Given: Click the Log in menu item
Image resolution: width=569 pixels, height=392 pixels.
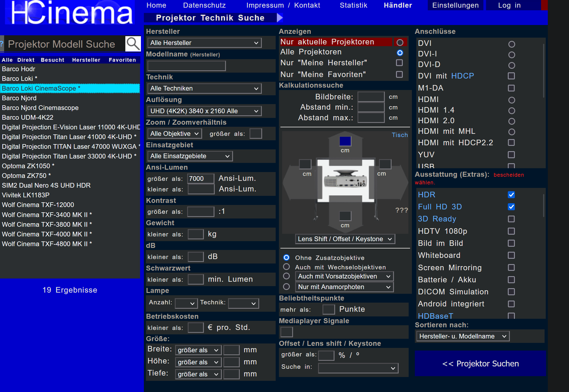Looking at the screenshot, I should click(x=509, y=5).
